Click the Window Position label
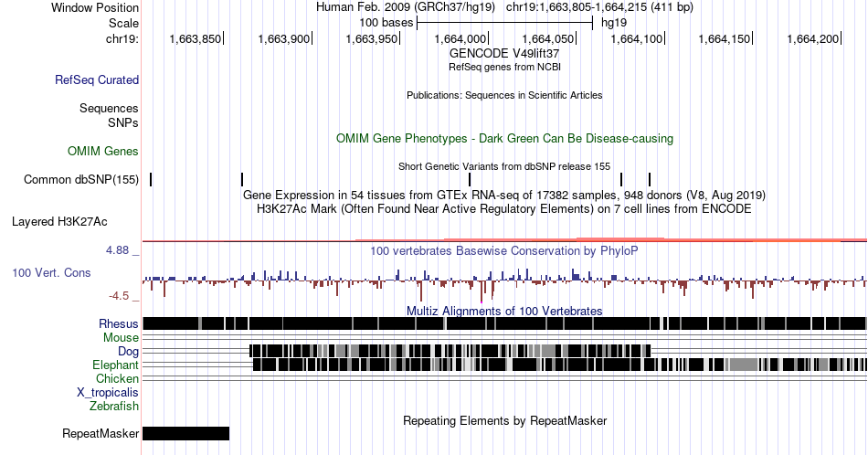Viewport: 868px width, 455px height. click(95, 7)
